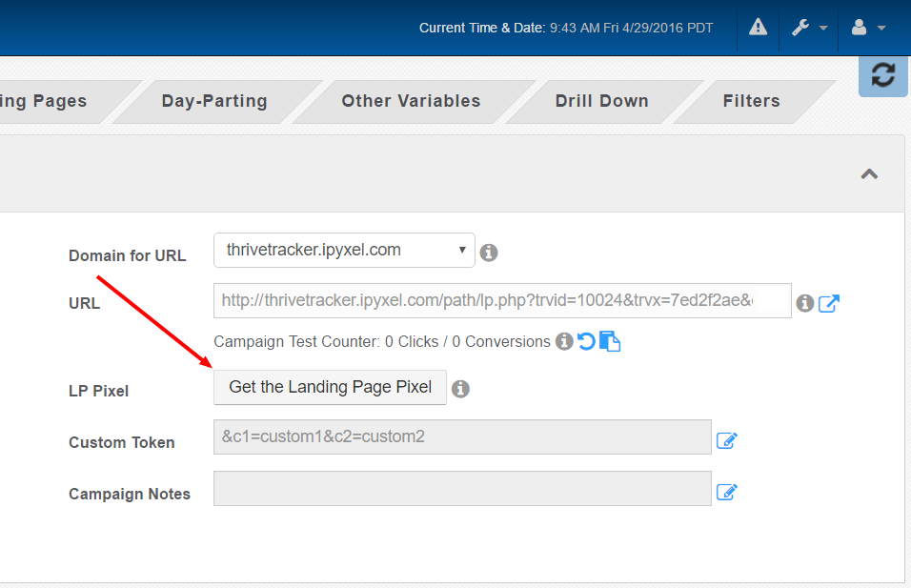The height and width of the screenshot is (588, 911).
Task: Edit Campaign Notes with pencil icon
Action: coord(727,492)
